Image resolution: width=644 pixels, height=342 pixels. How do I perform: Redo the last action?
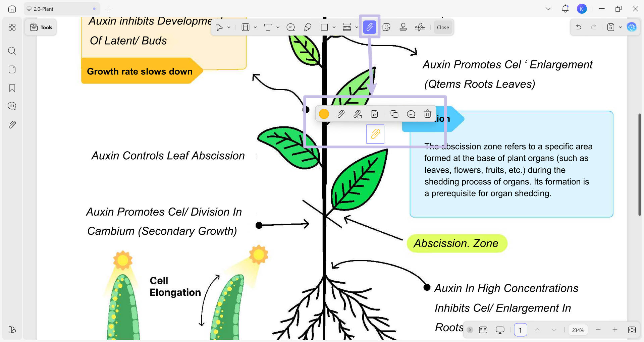[593, 27]
